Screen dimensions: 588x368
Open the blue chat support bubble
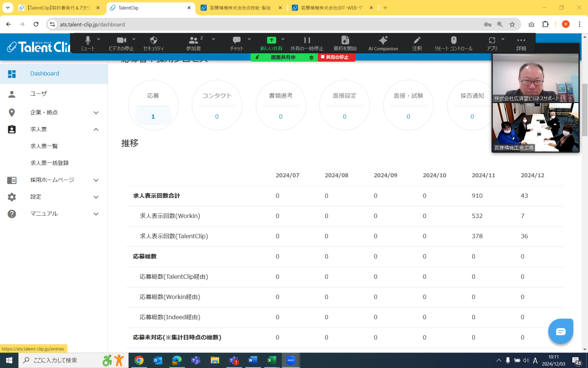(560, 332)
